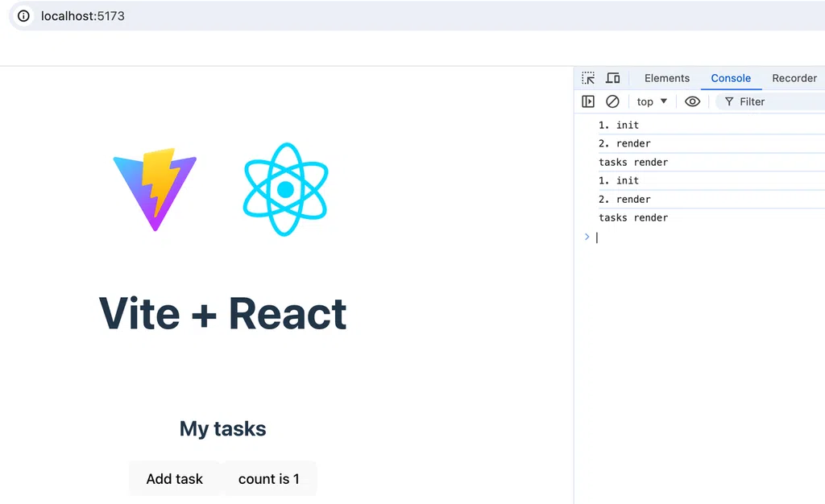Open the top JavaScript context dropdown

click(652, 101)
